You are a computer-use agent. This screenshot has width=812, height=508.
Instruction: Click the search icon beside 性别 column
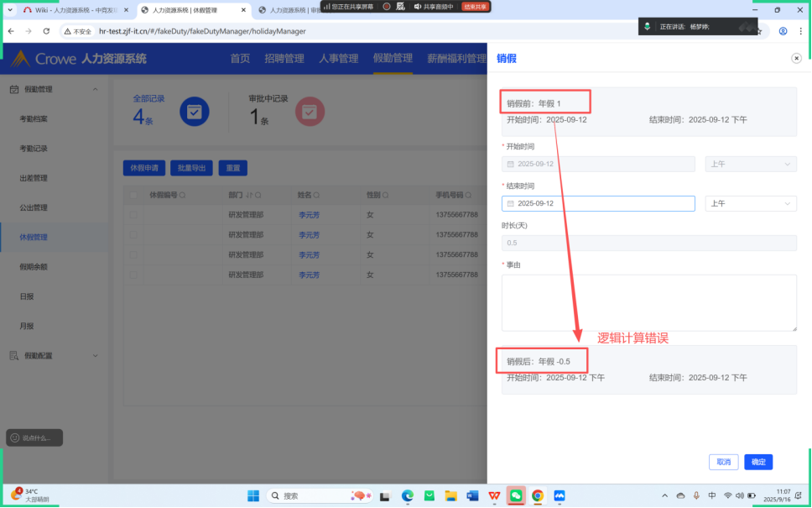385,196
